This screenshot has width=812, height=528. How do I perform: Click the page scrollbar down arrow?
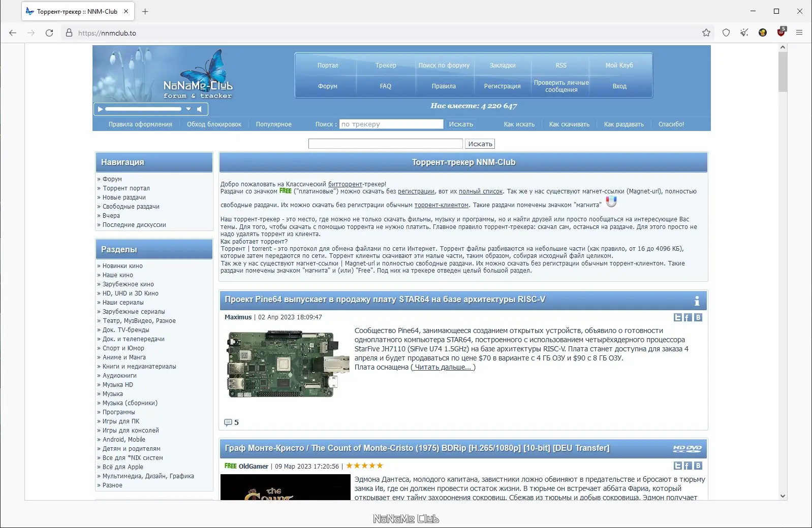(783, 496)
